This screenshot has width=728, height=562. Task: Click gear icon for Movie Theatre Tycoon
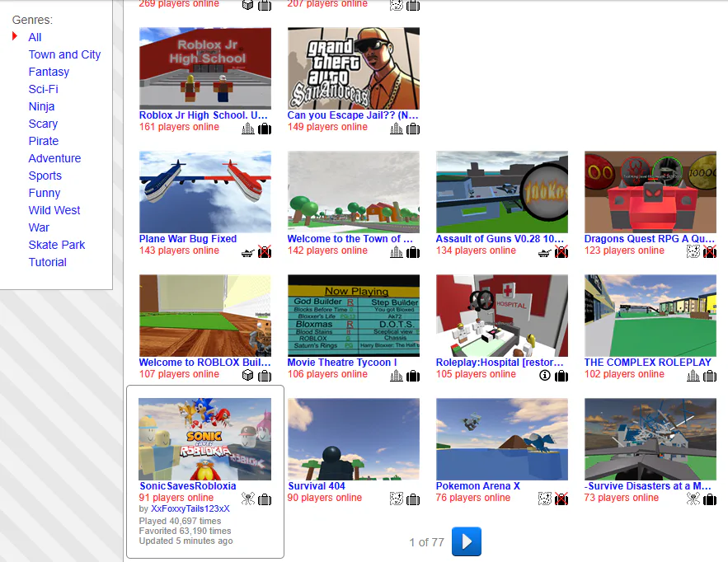[413, 376]
